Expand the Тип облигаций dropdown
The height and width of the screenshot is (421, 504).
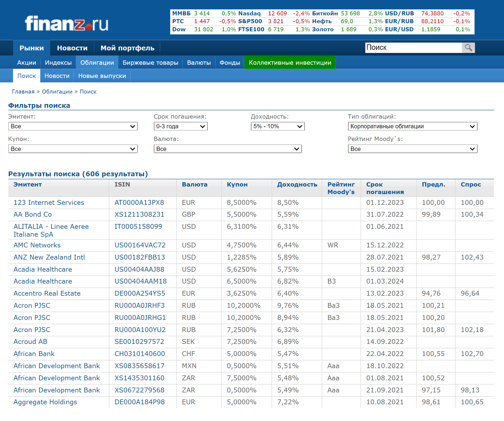tap(413, 126)
